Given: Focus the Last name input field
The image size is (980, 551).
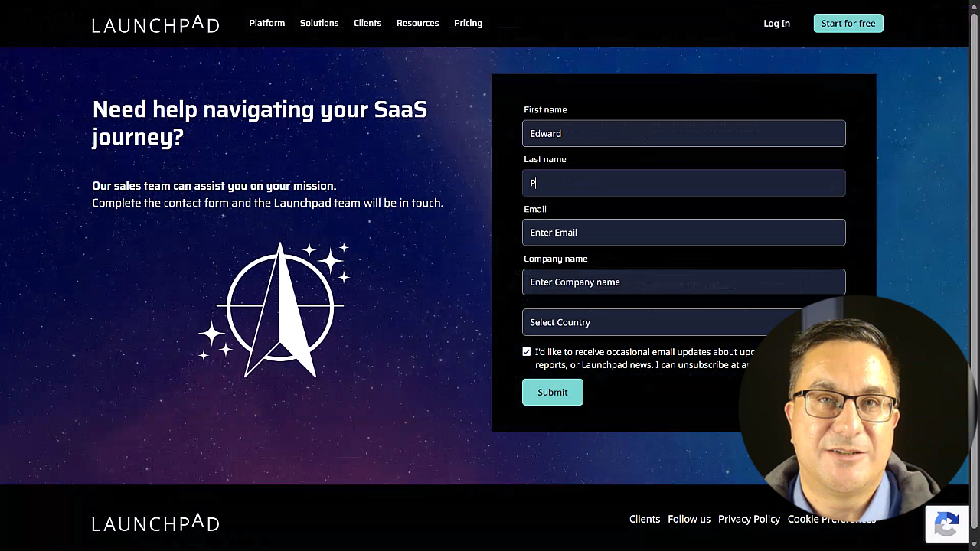Looking at the screenshot, I should (684, 183).
